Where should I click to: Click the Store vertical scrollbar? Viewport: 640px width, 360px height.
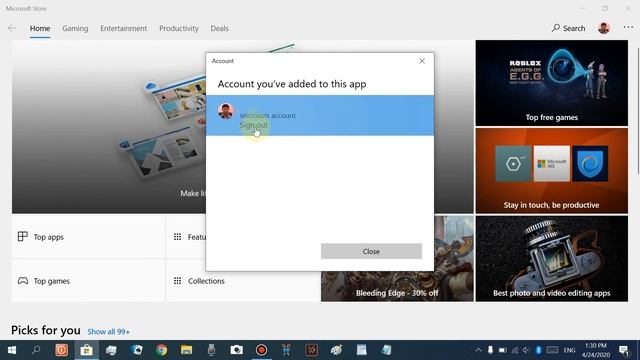pos(638,112)
